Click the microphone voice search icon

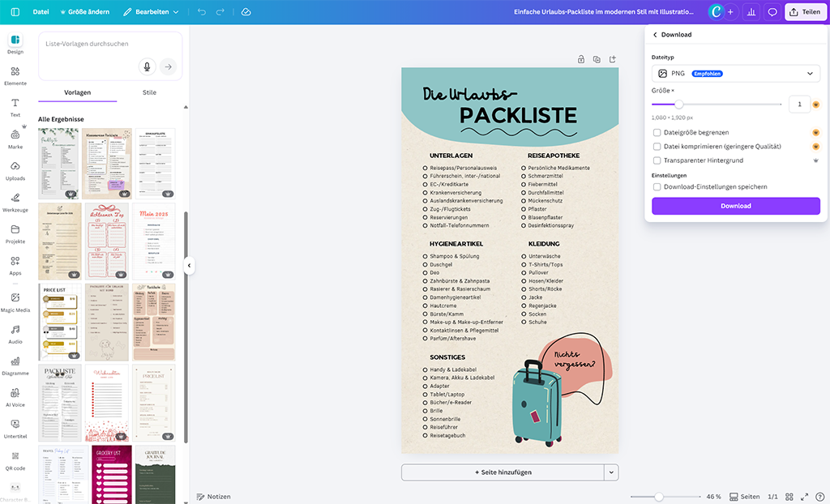(x=148, y=66)
